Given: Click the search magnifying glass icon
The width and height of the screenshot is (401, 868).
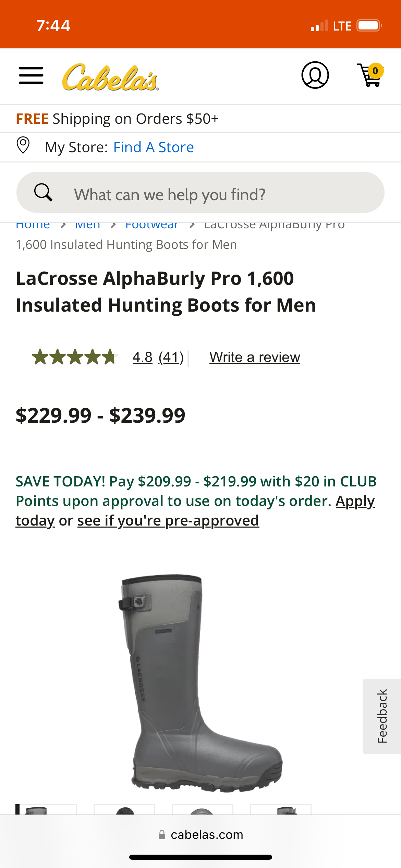Looking at the screenshot, I should 43,192.
